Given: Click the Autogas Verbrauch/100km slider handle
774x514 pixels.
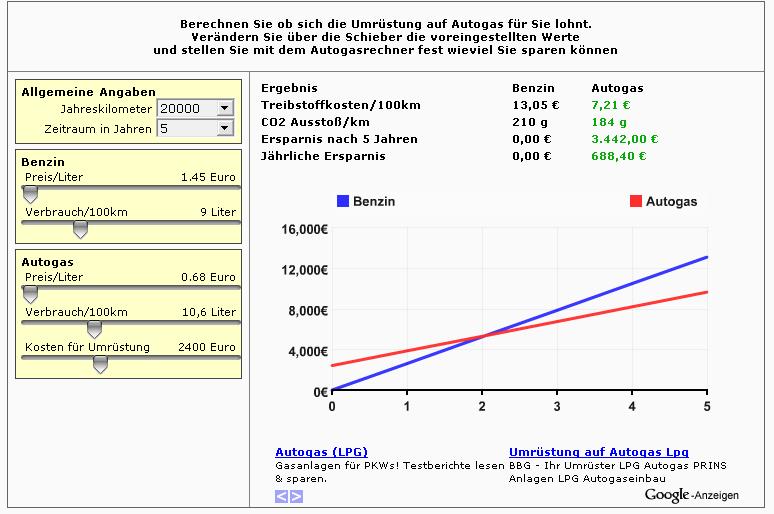Looking at the screenshot, I should (x=94, y=329).
